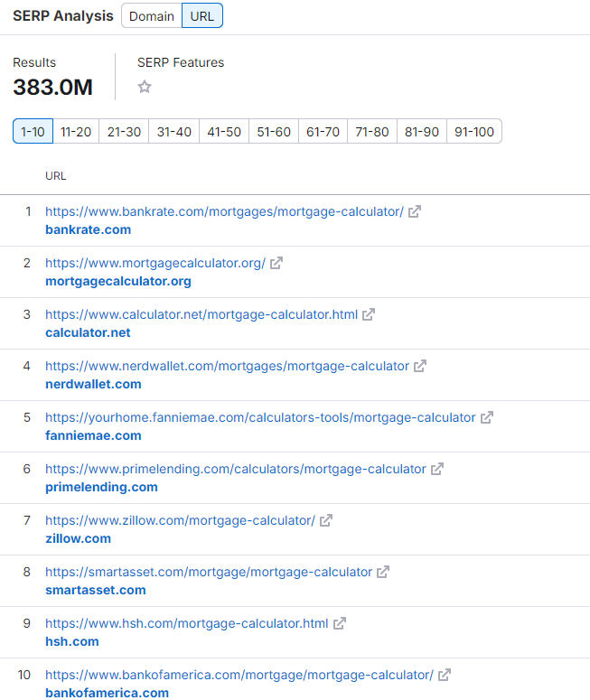Click the primelending.com domain link

[x=101, y=487]
